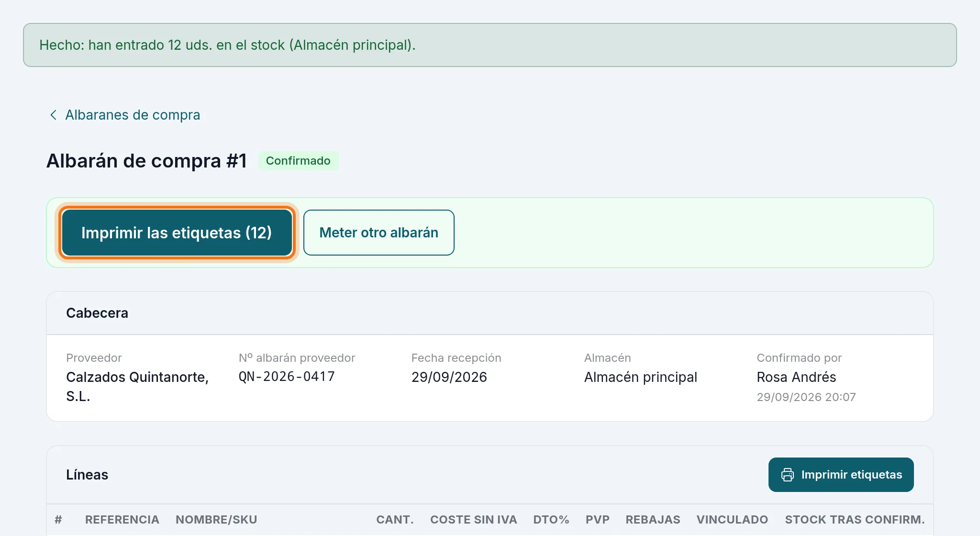The height and width of the screenshot is (536, 980).
Task: Click the STOCK TRAS CONFIRM. column header
Action: click(855, 520)
